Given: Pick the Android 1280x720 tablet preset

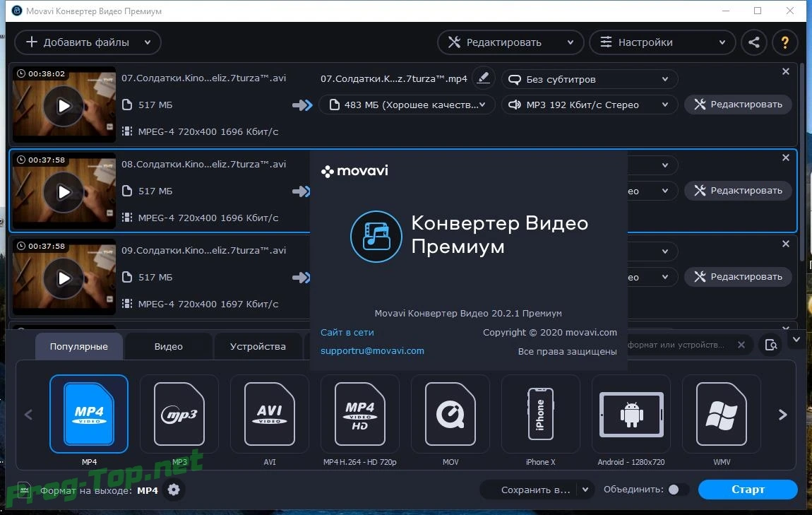Looking at the screenshot, I should [631, 414].
